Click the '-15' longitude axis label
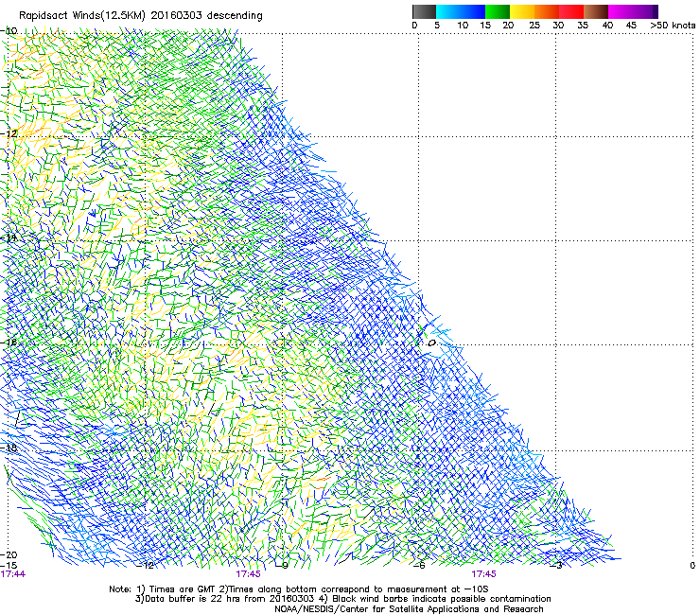Screen dimensions: 700x615 (x=9, y=565)
